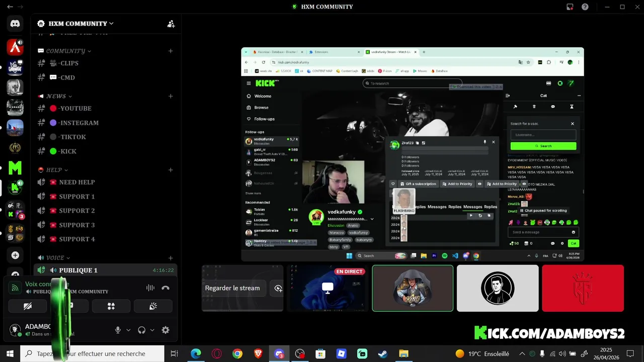The width and height of the screenshot is (644, 362).
Task: Select the EN DIRECT stream tile
Action: click(x=328, y=288)
